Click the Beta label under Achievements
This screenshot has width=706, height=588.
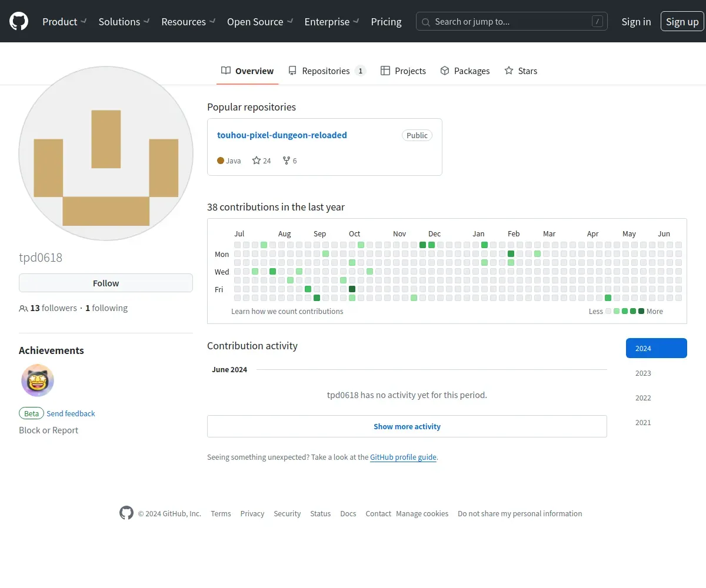(31, 413)
